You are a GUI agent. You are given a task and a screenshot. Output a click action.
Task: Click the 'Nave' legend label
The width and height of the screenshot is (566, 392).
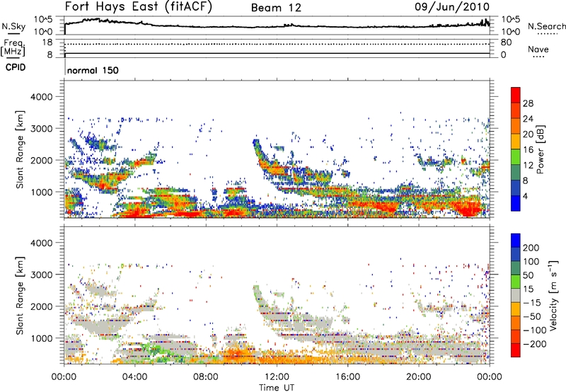coord(538,50)
